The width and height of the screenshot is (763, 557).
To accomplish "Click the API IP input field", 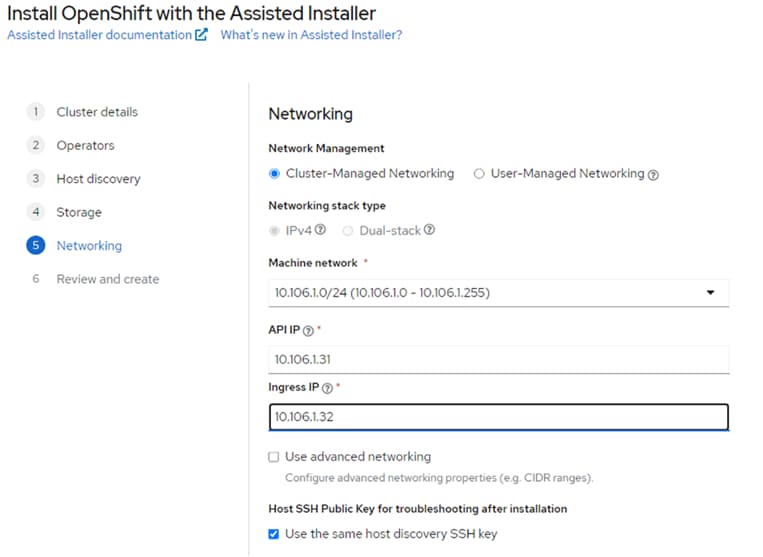I will (x=499, y=359).
